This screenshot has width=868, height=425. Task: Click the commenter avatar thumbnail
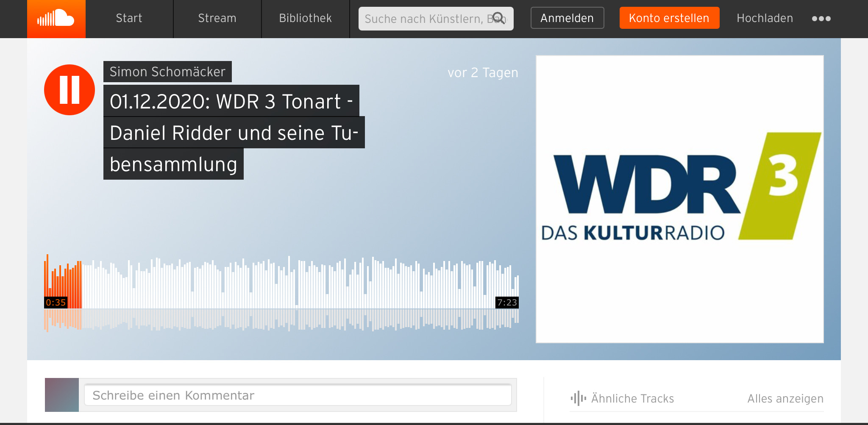click(62, 395)
